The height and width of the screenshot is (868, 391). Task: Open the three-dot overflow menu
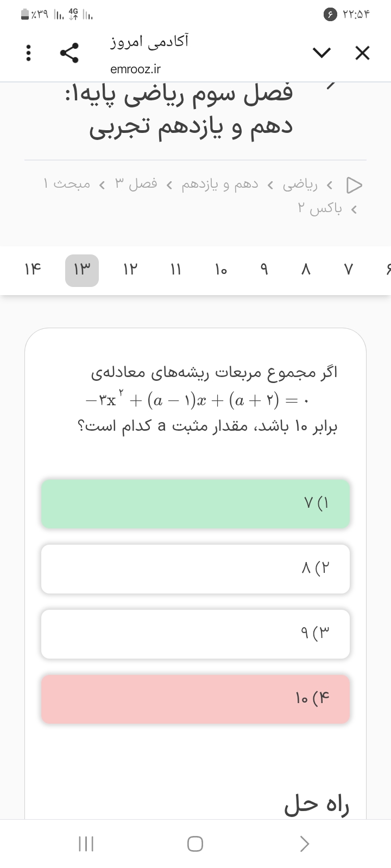point(29,53)
